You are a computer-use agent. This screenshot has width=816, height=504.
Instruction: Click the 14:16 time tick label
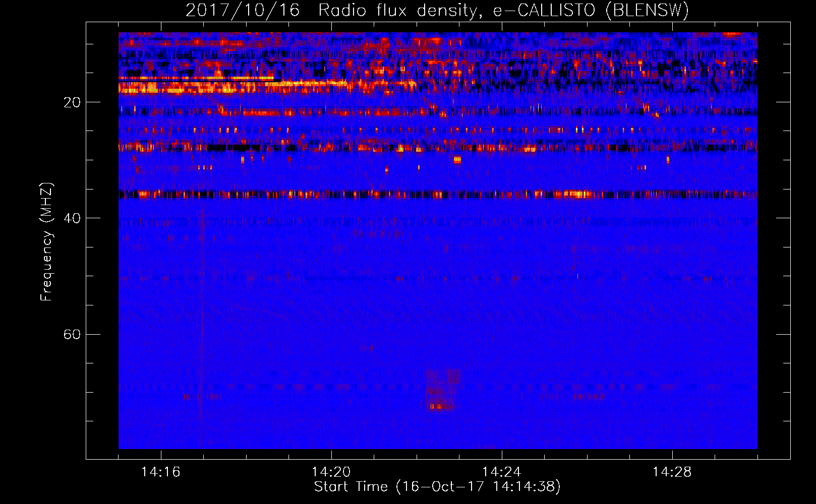(x=161, y=472)
